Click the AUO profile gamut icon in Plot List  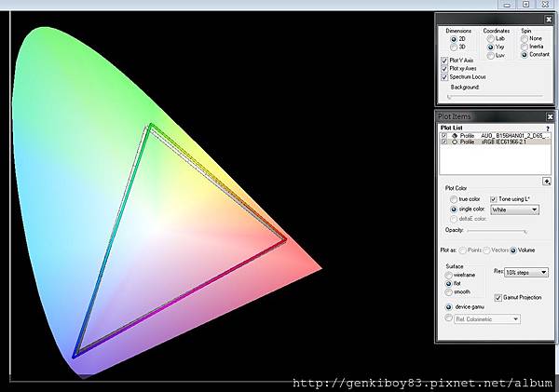[x=455, y=136]
